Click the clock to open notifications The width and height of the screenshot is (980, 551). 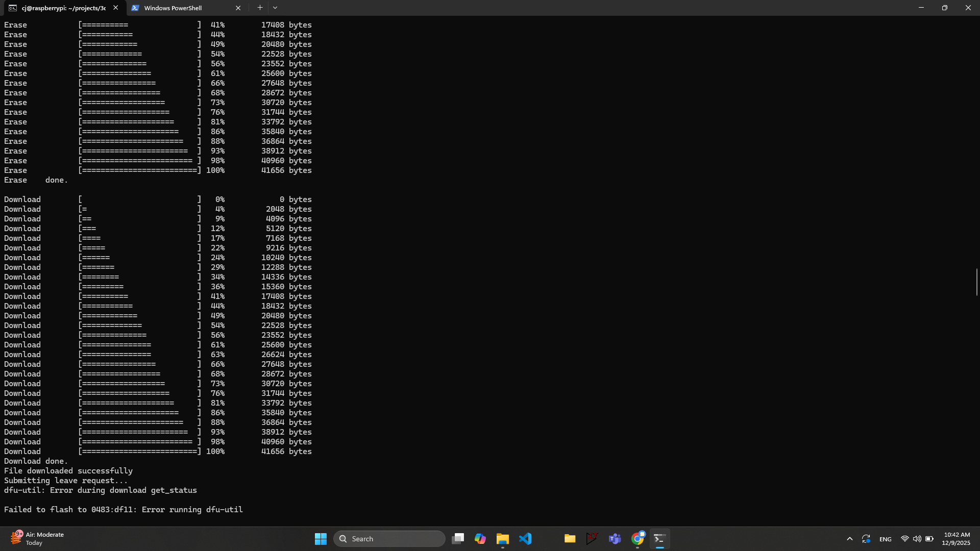coord(955,538)
